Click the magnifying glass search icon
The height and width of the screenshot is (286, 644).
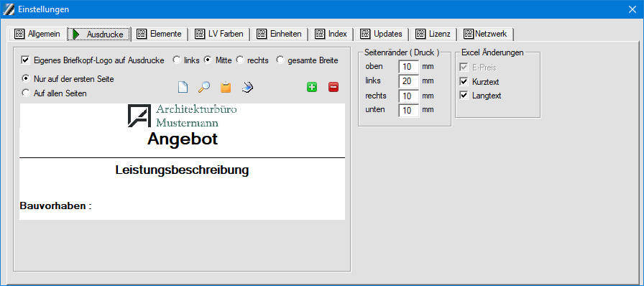coord(204,87)
